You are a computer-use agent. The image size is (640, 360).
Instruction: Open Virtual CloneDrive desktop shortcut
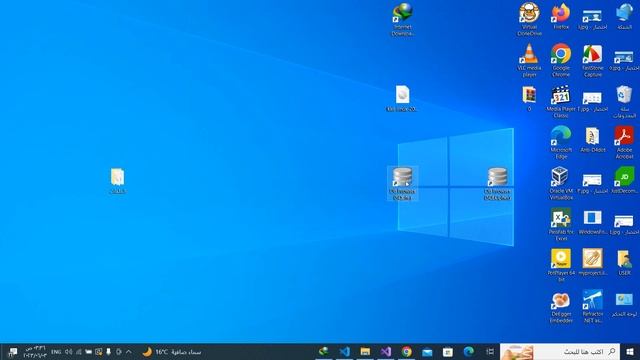click(x=529, y=19)
